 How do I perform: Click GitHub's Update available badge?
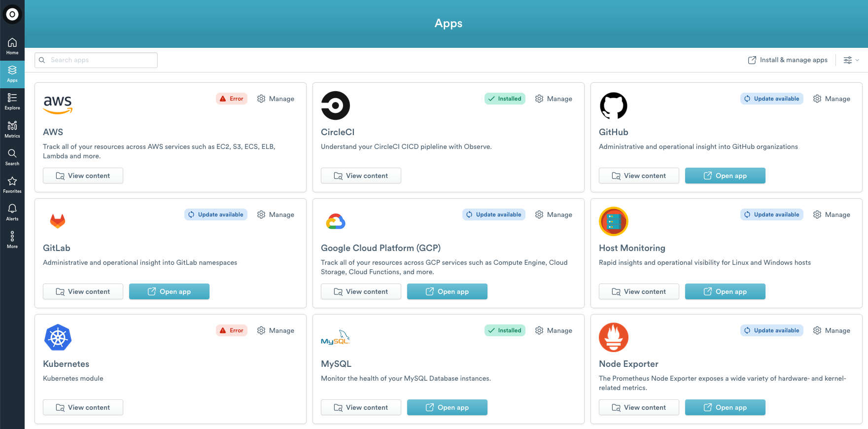[x=772, y=99]
